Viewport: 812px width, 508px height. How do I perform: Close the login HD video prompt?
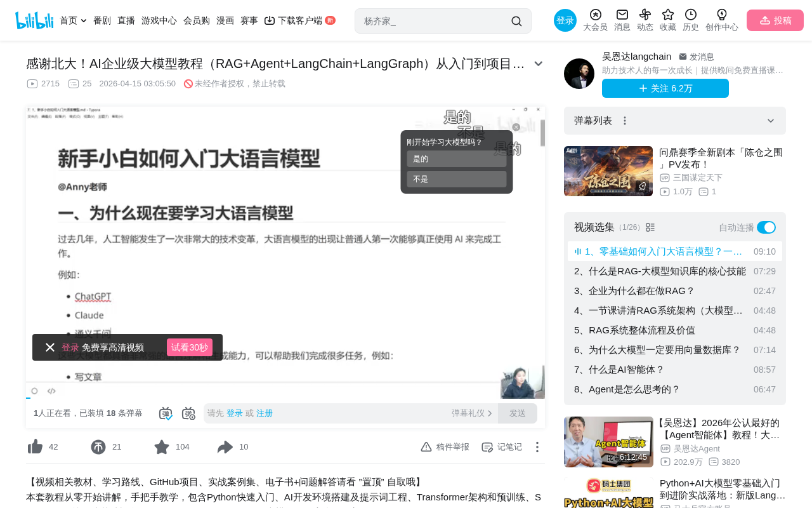click(x=50, y=347)
